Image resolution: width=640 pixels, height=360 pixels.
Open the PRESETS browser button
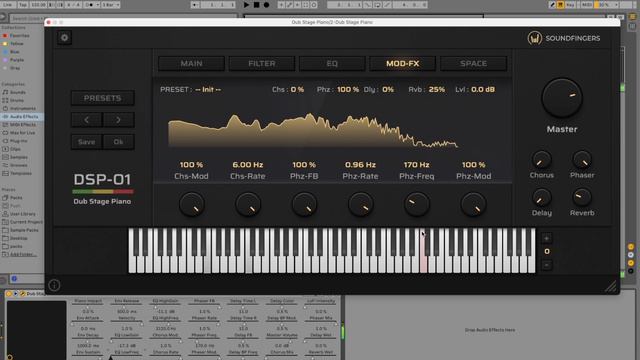coord(102,98)
